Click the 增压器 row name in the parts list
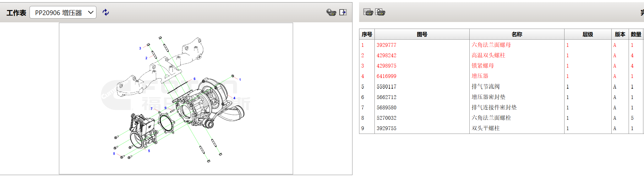The image size is (644, 176). pos(480,76)
